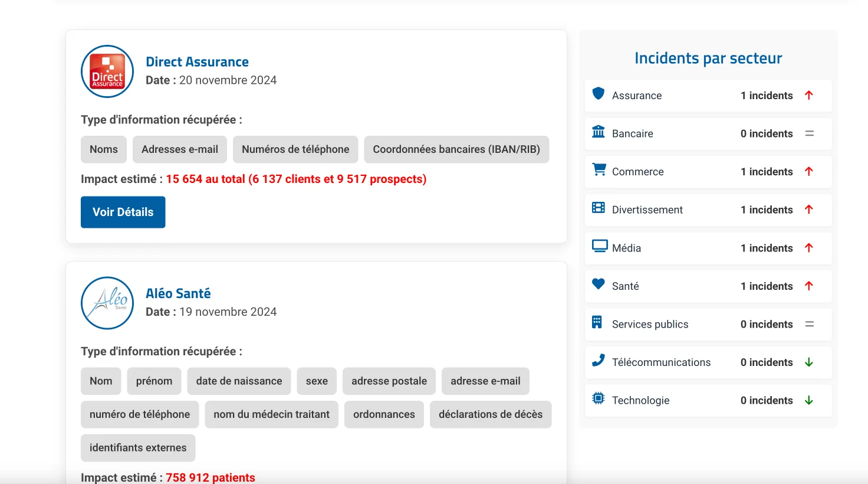This screenshot has width=868, height=484.
Task: Open the Direct Assurance title link
Action: (197, 62)
